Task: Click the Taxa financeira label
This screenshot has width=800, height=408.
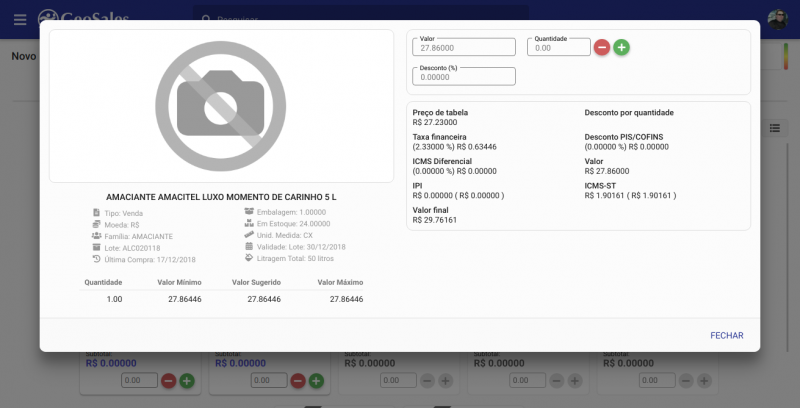Action: tap(439, 137)
